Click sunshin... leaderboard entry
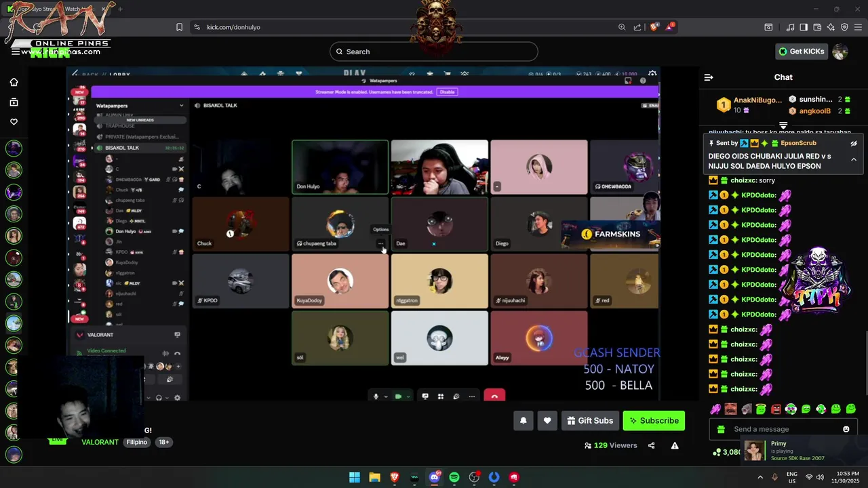 (815, 100)
